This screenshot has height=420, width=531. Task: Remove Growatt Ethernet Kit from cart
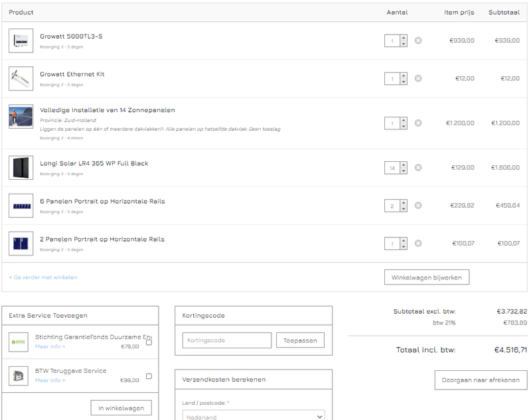[x=418, y=78]
